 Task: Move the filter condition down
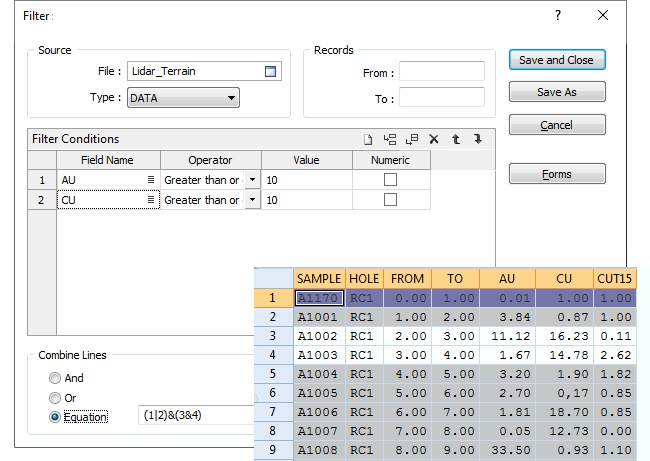(478, 140)
